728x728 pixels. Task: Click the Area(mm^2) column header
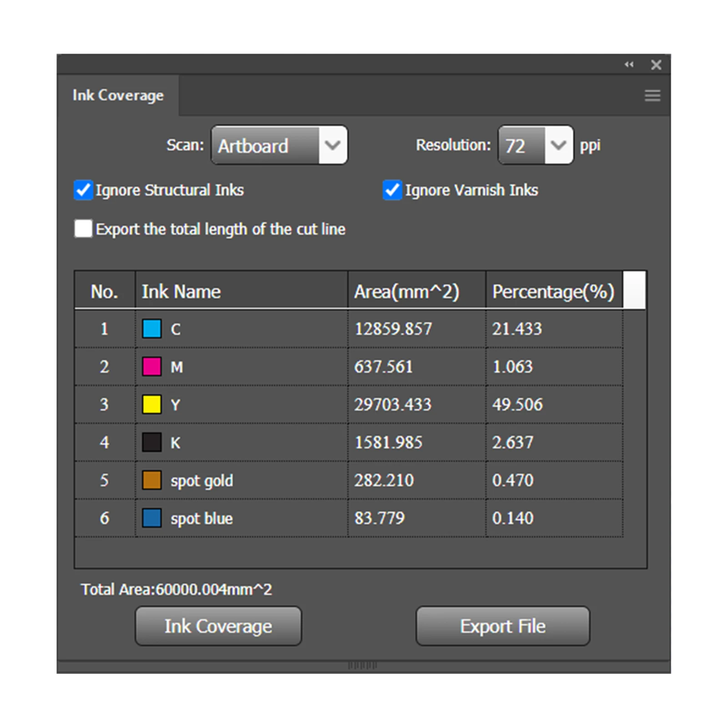coord(417,291)
